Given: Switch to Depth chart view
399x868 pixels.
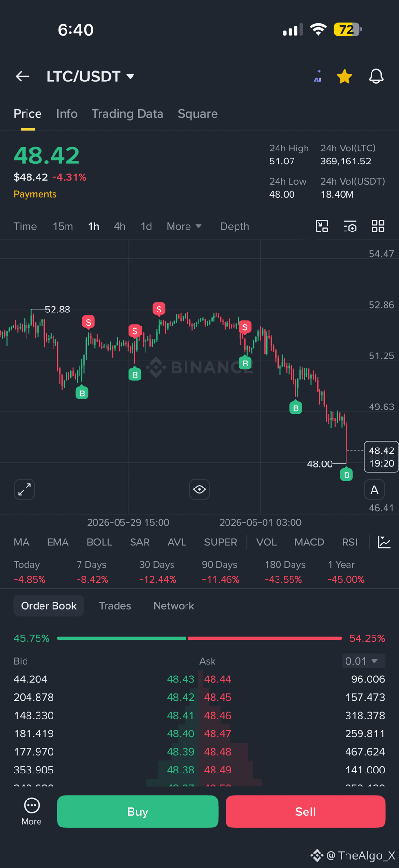Looking at the screenshot, I should point(235,226).
